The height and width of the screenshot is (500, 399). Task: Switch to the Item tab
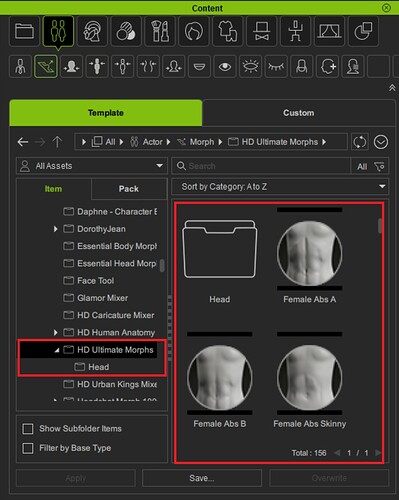53,189
